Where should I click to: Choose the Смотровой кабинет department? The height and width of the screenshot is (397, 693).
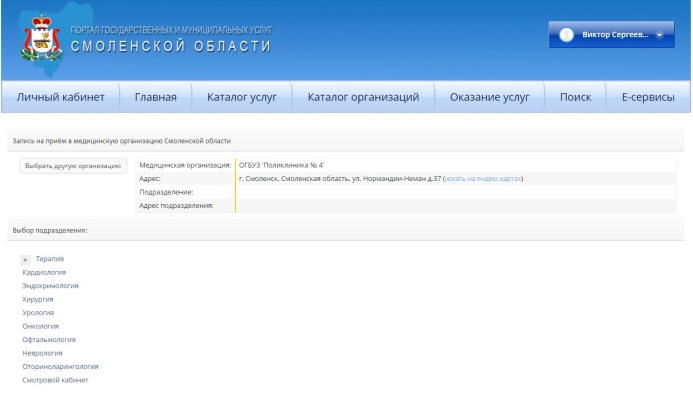(55, 380)
